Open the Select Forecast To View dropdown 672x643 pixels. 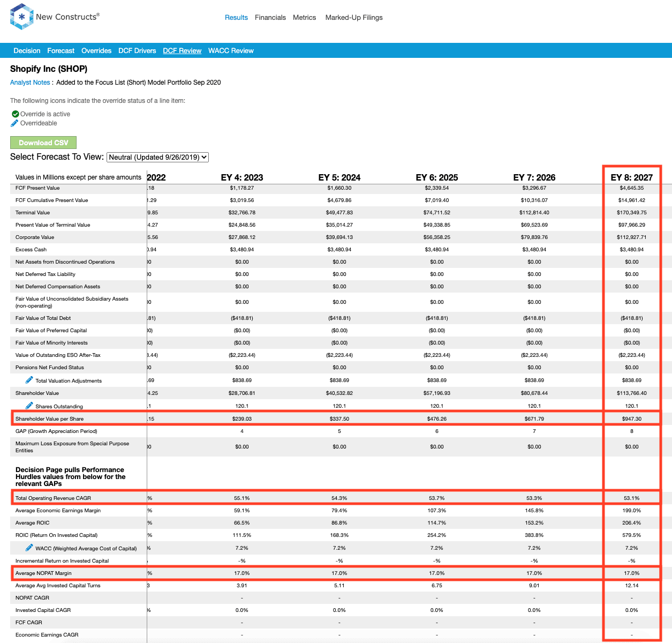[158, 157]
